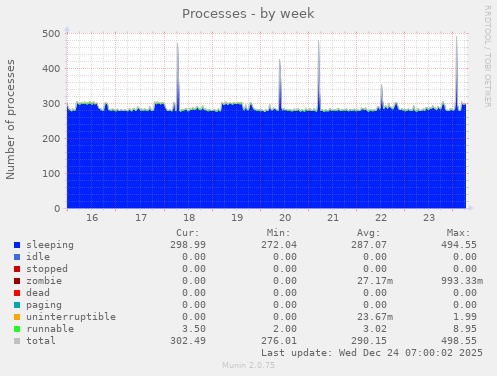Viewport: 497px width, 376px height.
Task: Click the zombie legend color swatch
Action: (17, 281)
